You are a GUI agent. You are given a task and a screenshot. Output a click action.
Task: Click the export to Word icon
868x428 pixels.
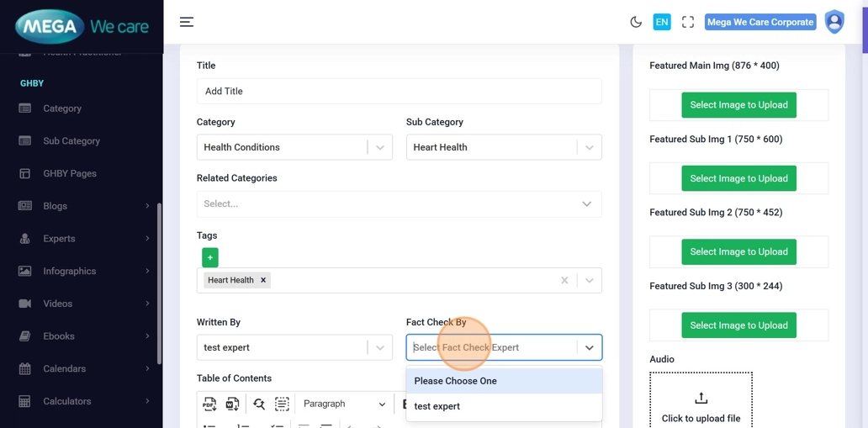click(x=233, y=404)
